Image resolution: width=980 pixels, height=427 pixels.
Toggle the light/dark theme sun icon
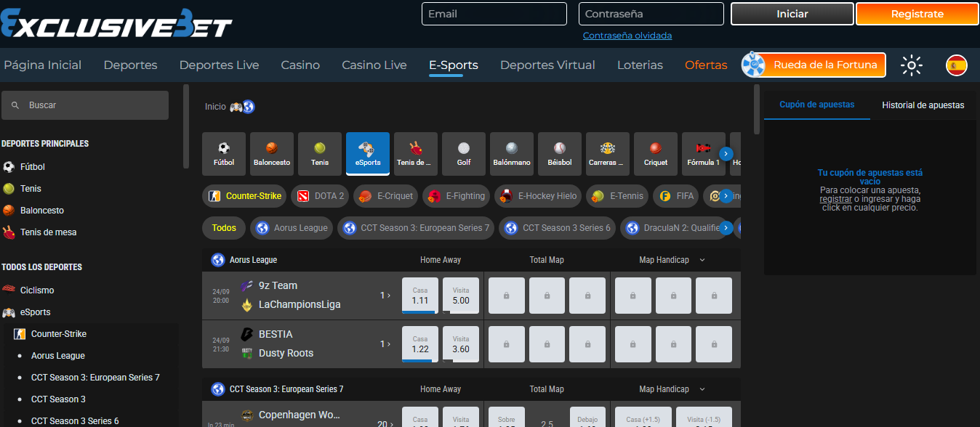[x=911, y=65]
